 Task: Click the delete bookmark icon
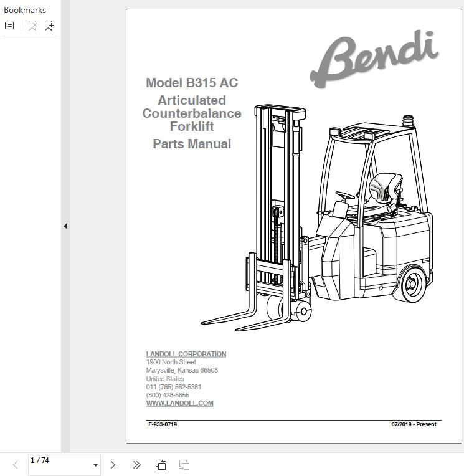[32, 26]
